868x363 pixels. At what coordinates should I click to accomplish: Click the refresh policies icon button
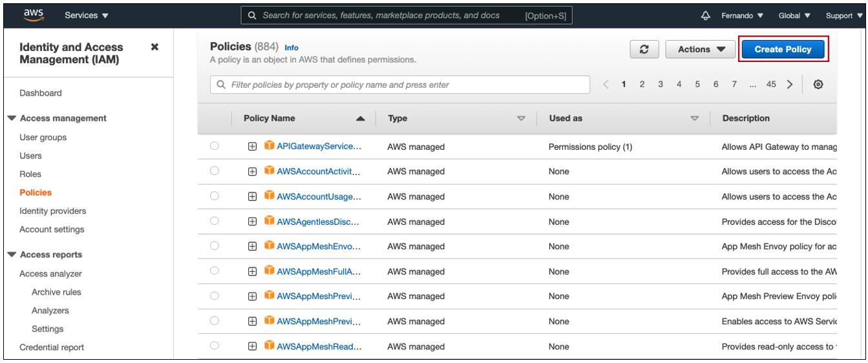point(644,49)
